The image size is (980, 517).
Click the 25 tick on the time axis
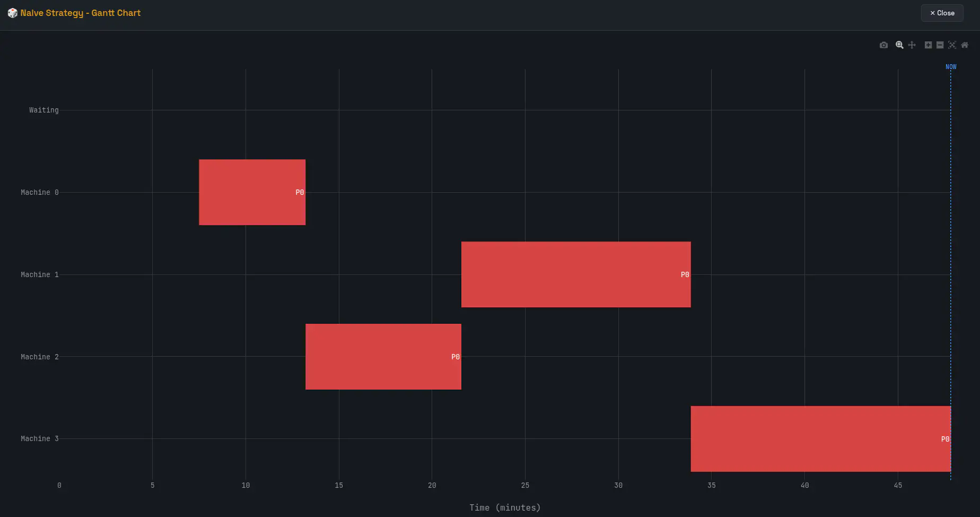tap(525, 485)
